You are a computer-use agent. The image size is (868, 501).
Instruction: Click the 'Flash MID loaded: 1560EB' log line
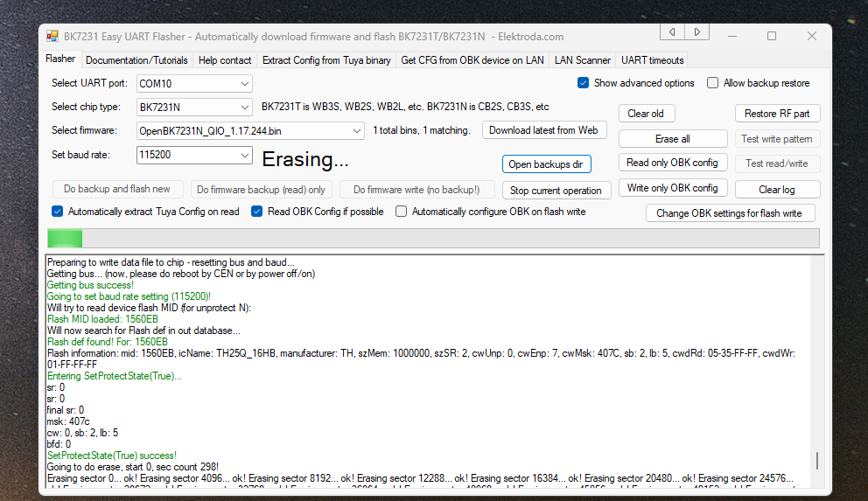point(102,319)
